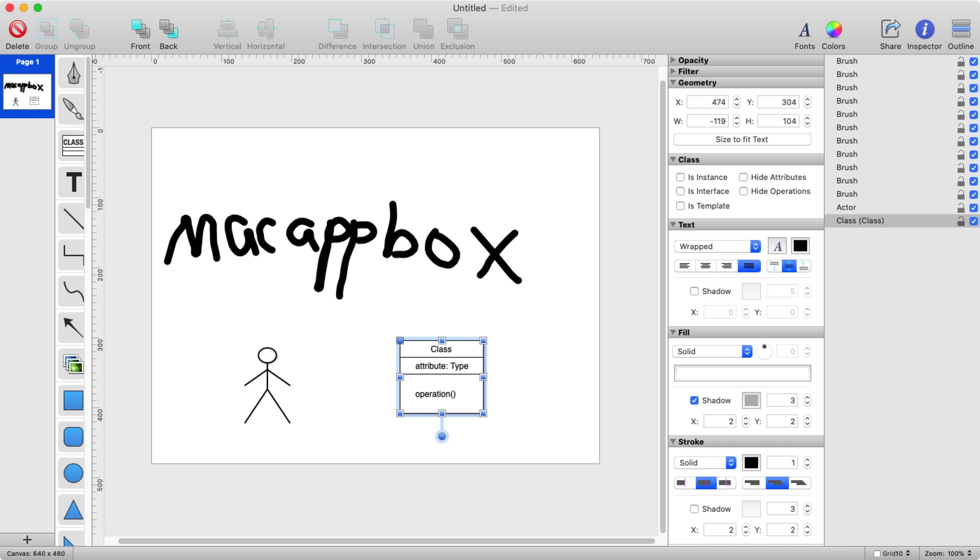
Task: Toggle the Grid10 checkbox
Action: click(x=877, y=553)
